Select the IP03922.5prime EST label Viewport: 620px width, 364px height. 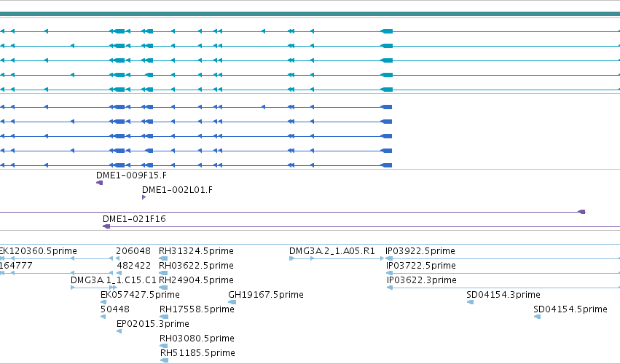pyautogui.click(x=420, y=251)
